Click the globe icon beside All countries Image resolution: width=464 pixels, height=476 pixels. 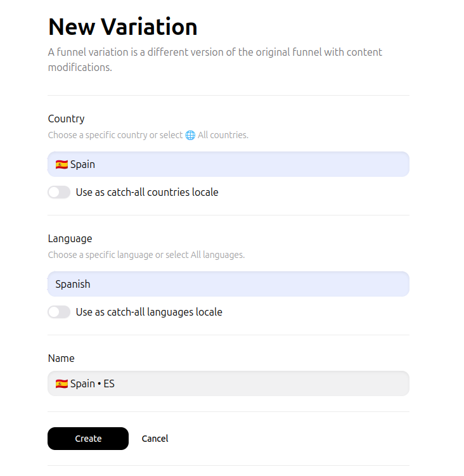click(x=190, y=135)
